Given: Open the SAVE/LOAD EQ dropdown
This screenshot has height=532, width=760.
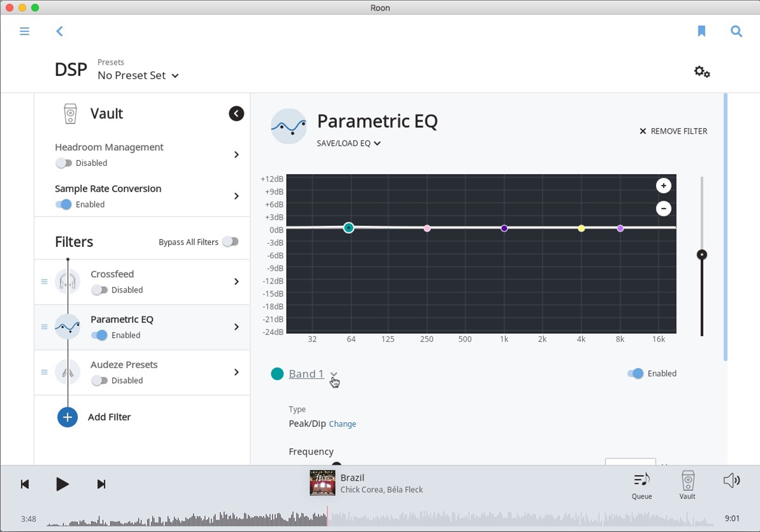Looking at the screenshot, I should [349, 143].
